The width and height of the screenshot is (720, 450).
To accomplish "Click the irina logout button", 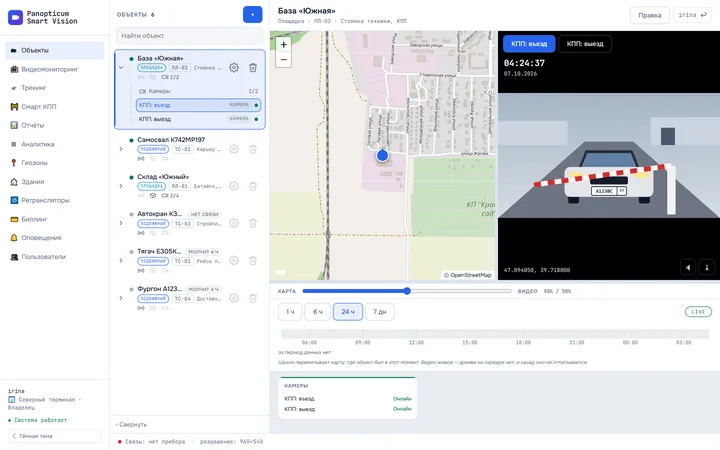I will click(x=692, y=15).
